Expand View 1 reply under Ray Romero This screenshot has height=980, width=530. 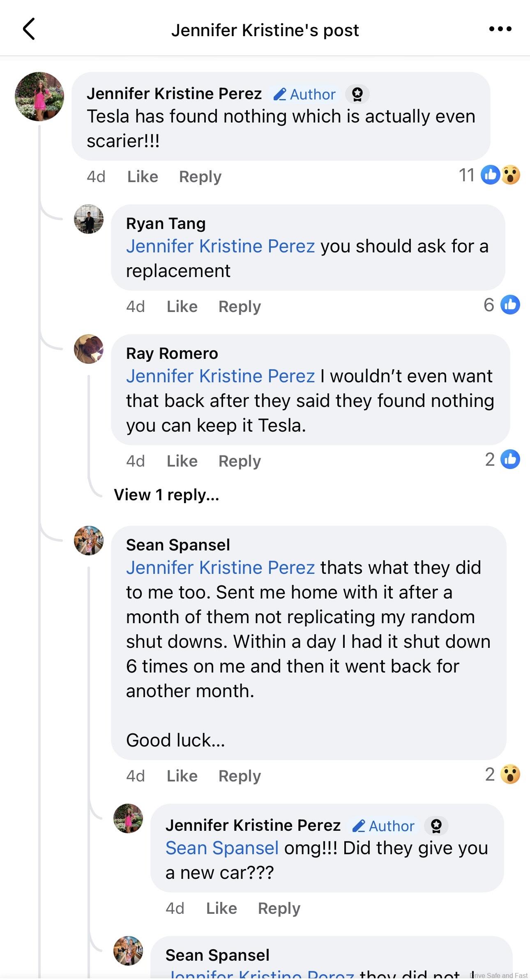tap(166, 495)
